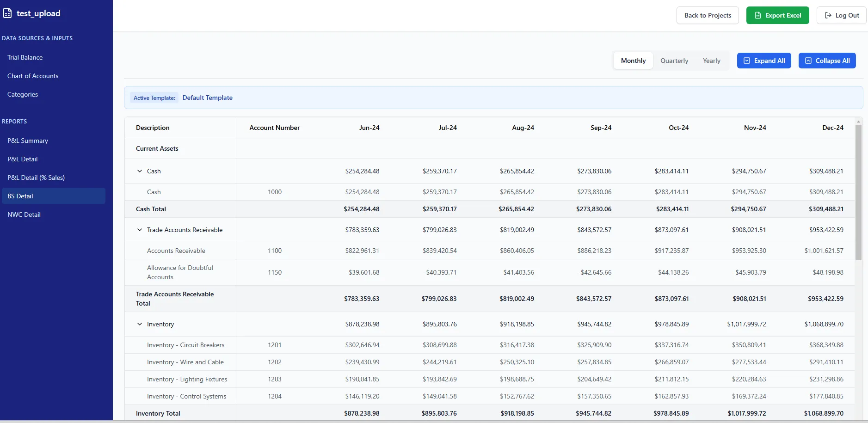Click the Current Assets section row
Screen dimensions: 868x423
coord(489,148)
